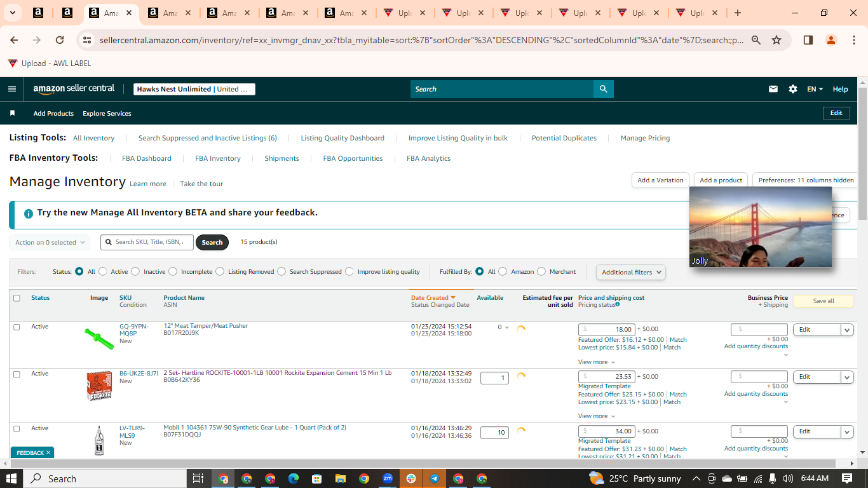Choose the Active status radio button
Screen dimensions: 868x488
coord(103,271)
